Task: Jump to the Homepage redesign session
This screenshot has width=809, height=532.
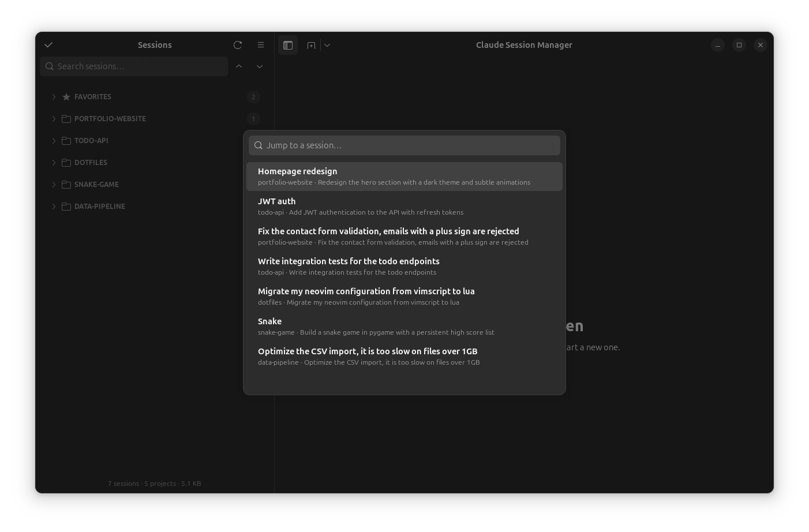Action: (x=404, y=177)
